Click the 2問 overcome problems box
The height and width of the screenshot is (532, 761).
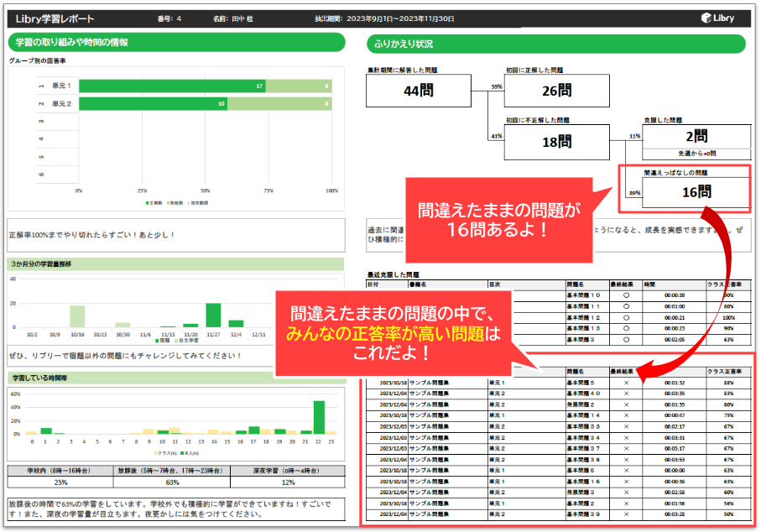point(695,136)
